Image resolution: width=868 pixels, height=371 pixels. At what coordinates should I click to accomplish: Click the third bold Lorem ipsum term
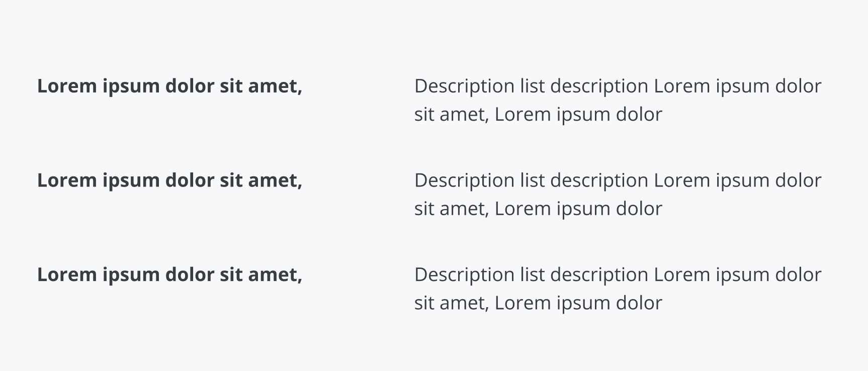coord(169,274)
